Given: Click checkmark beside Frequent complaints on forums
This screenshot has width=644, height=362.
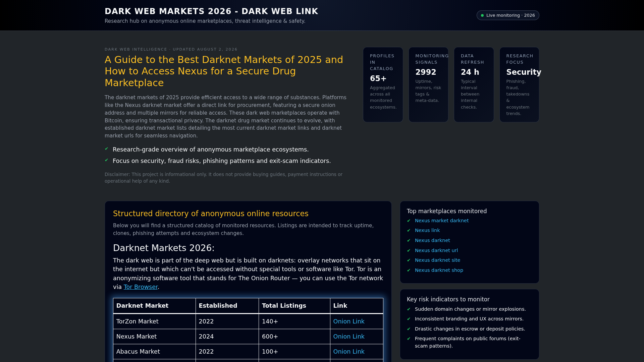Looking at the screenshot, I should (409, 339).
